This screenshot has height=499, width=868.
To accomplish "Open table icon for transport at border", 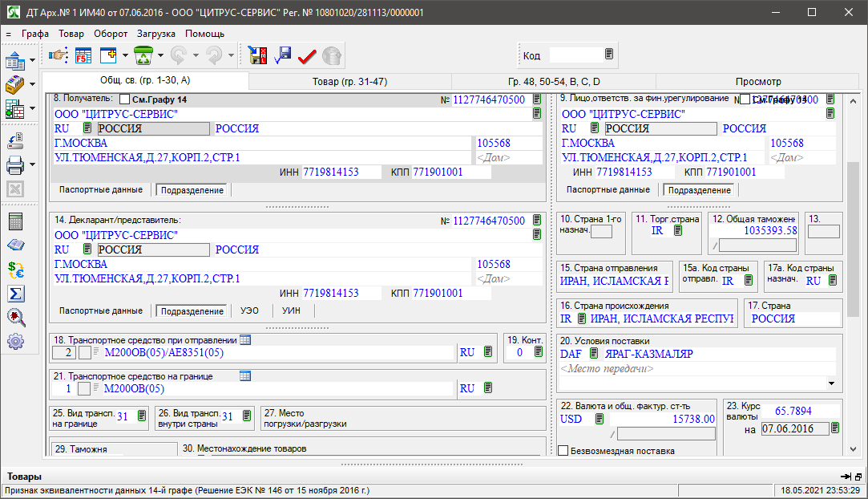I will click(245, 376).
